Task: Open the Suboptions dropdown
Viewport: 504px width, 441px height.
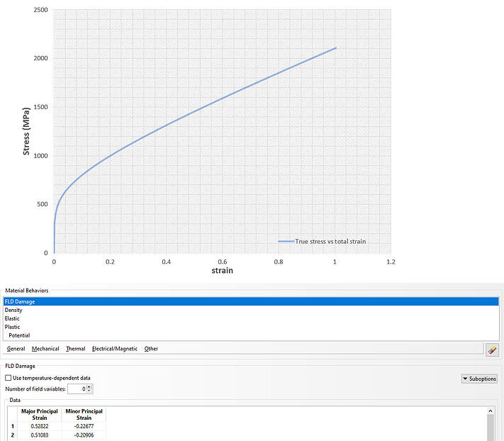Action: coord(479,379)
